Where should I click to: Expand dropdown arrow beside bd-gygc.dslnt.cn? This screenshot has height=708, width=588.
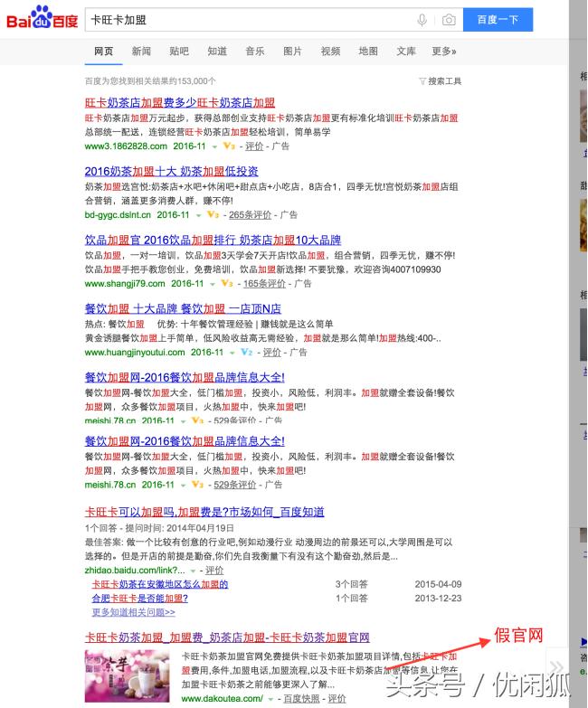pyautogui.click(x=198, y=215)
